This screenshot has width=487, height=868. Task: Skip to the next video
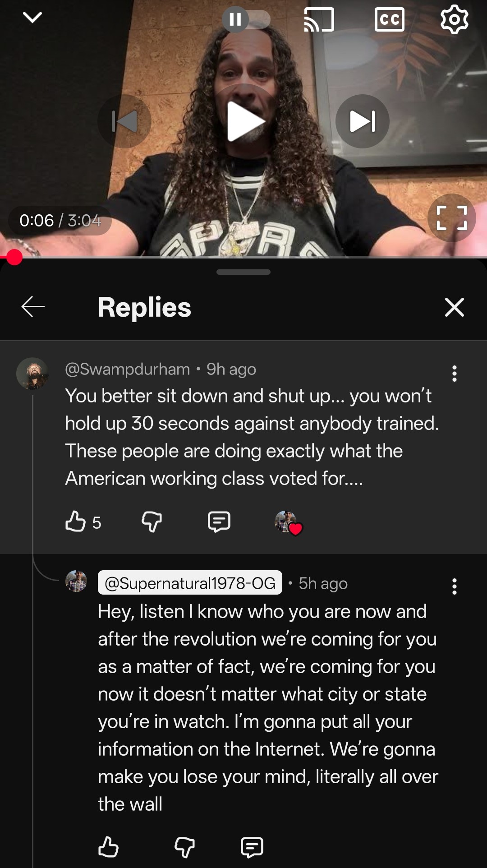click(363, 121)
